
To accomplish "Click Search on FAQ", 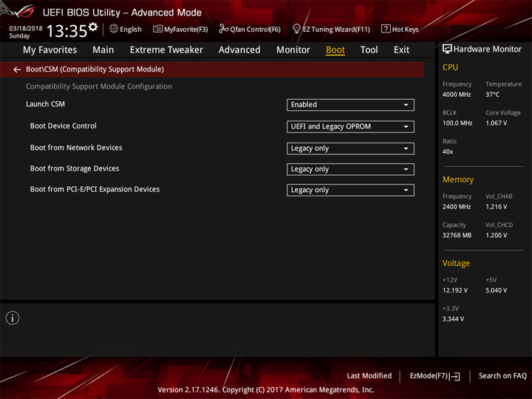I will (502, 375).
